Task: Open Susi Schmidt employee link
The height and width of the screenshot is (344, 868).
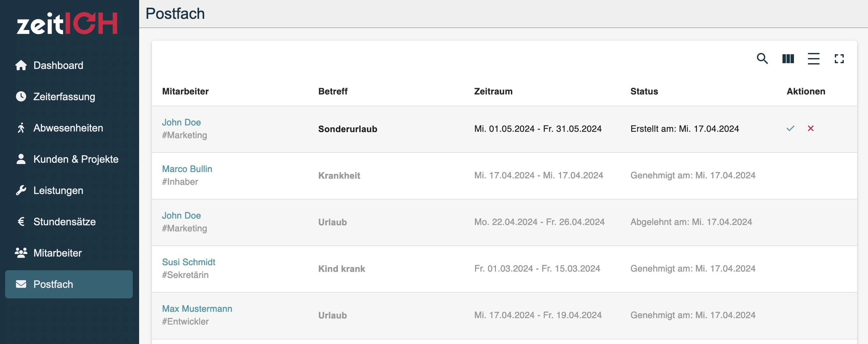Action: click(x=188, y=262)
